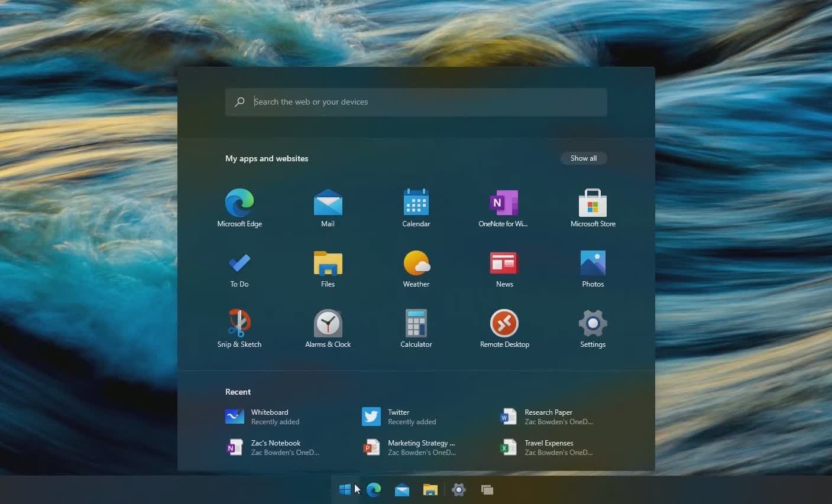Launch the Files app in apps grid
The image size is (832, 504).
click(328, 269)
